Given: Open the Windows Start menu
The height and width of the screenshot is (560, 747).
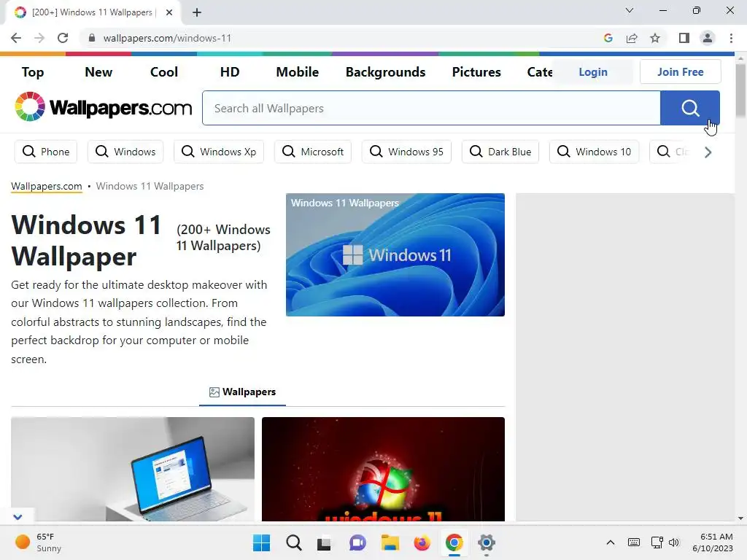Looking at the screenshot, I should (x=262, y=542).
